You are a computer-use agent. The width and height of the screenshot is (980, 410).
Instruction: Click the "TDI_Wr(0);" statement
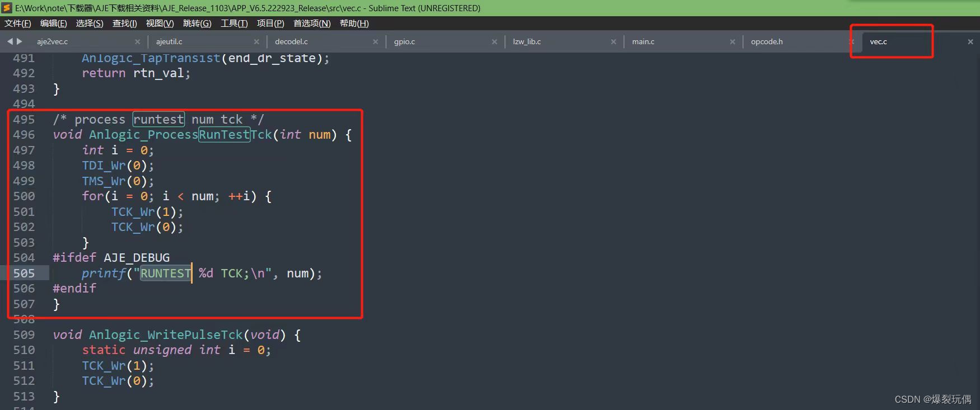[118, 166]
